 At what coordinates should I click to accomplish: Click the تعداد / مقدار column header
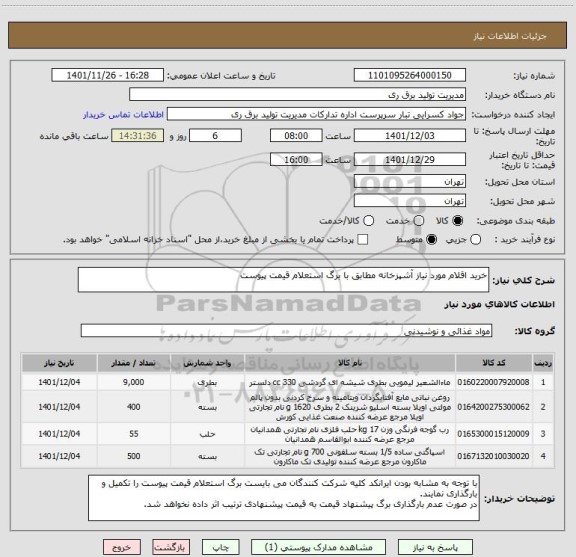coord(133,363)
